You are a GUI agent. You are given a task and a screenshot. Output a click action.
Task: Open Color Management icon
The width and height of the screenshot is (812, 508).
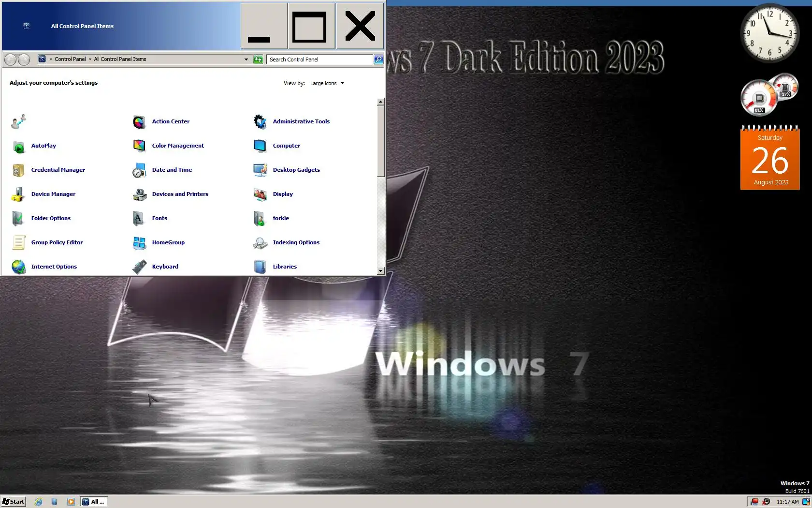click(x=139, y=146)
